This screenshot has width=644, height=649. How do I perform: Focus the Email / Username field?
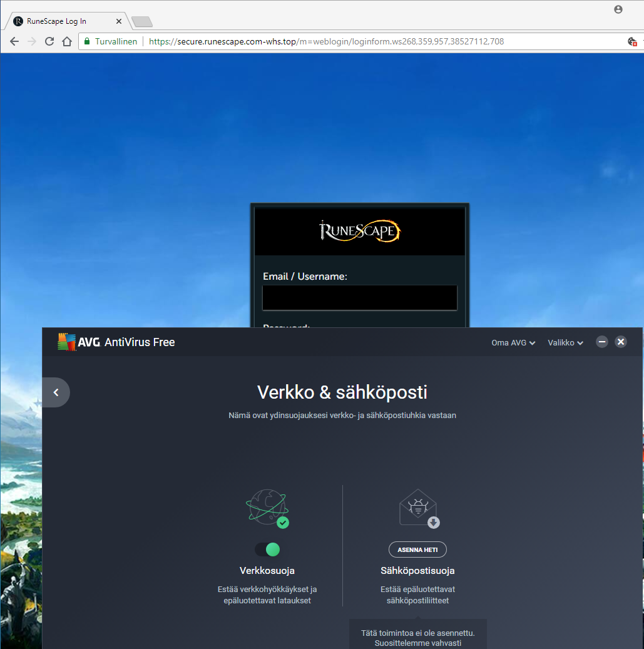pos(360,298)
